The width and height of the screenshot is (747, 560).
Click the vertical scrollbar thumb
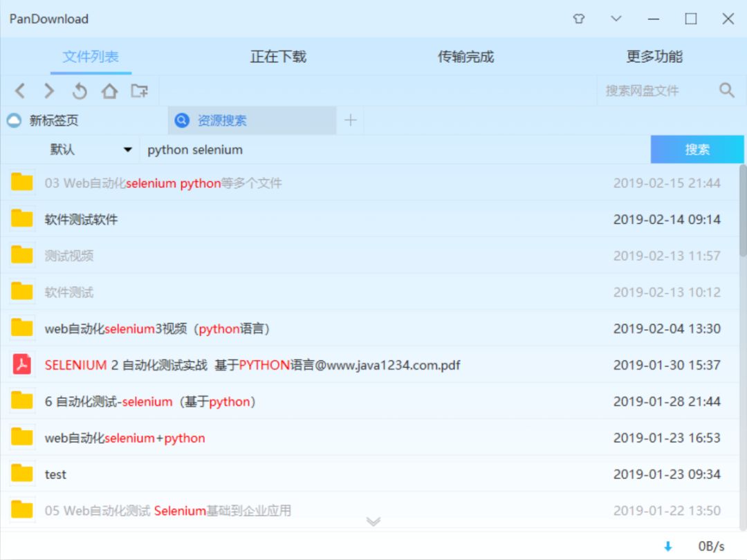click(743, 210)
